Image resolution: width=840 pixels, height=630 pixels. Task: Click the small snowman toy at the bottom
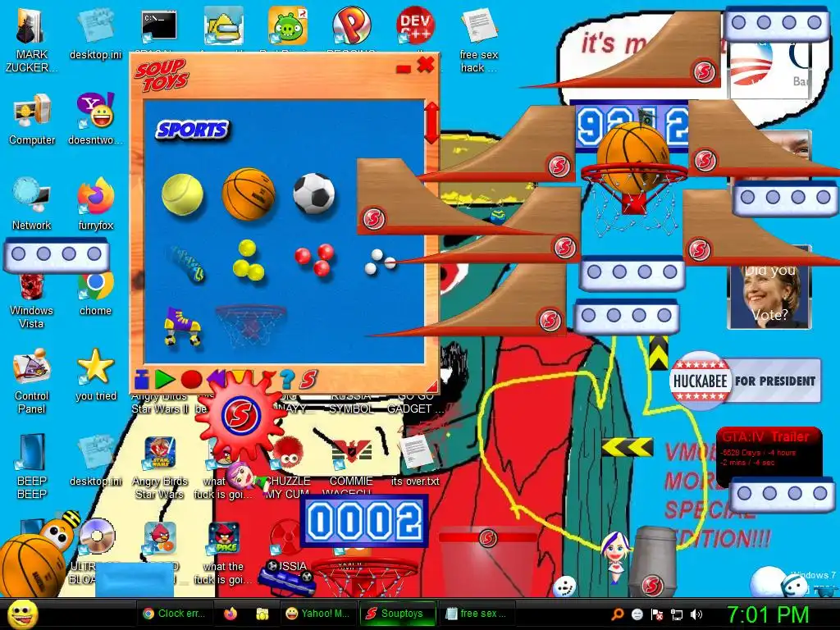pos(564,586)
